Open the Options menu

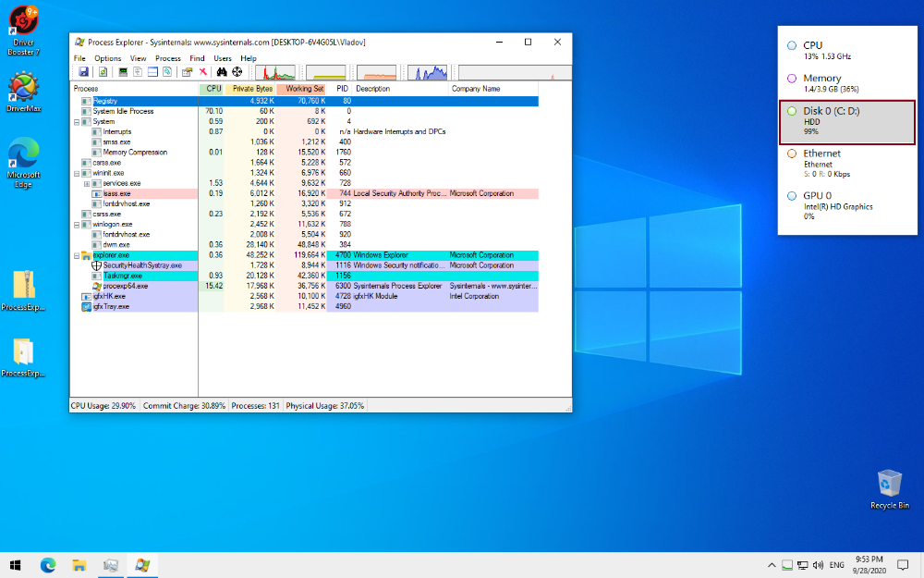(x=108, y=58)
